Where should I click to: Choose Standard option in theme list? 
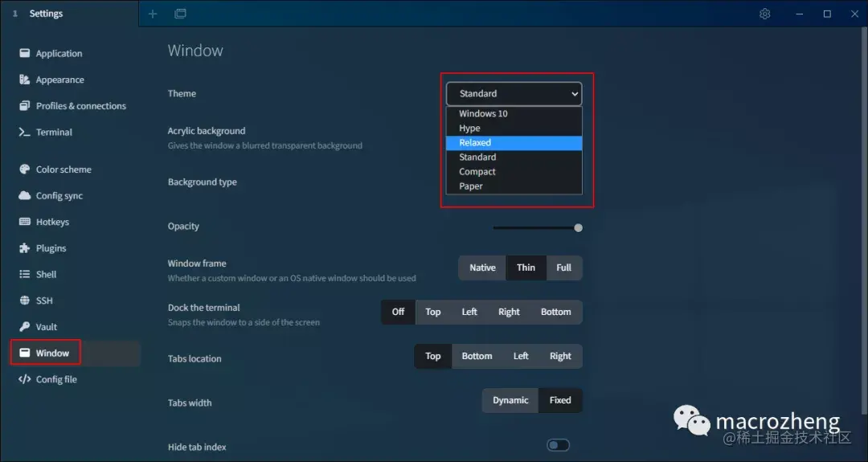pyautogui.click(x=514, y=157)
